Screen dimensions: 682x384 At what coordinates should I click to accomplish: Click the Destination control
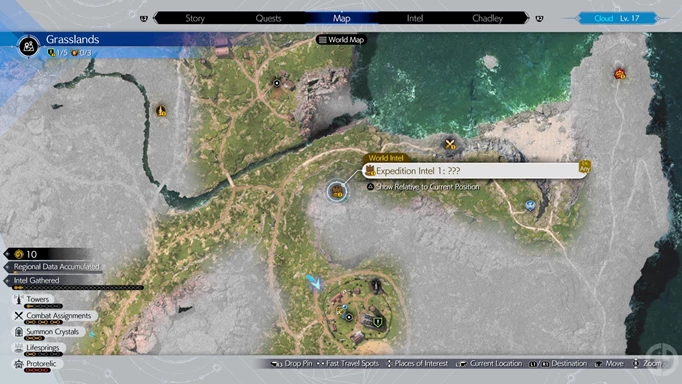558,364
